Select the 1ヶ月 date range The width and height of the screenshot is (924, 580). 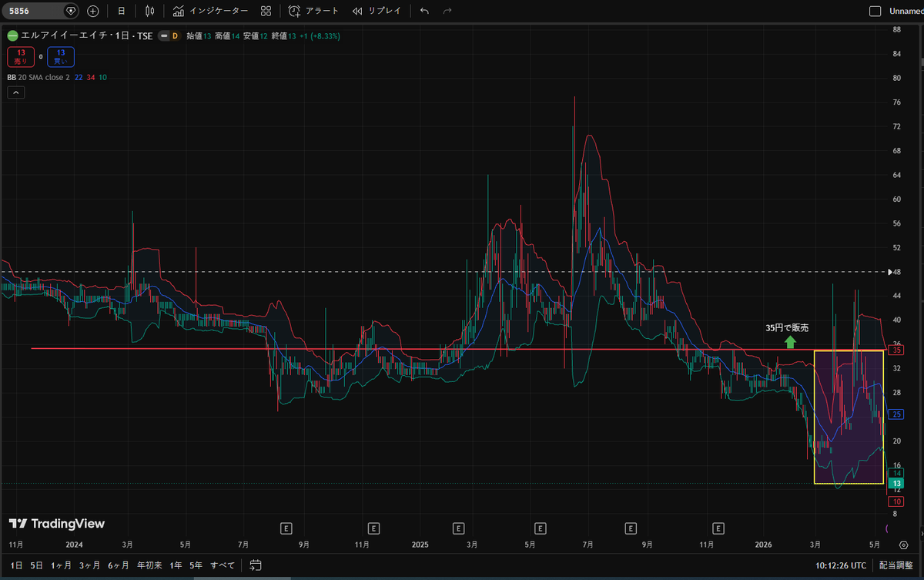click(62, 565)
